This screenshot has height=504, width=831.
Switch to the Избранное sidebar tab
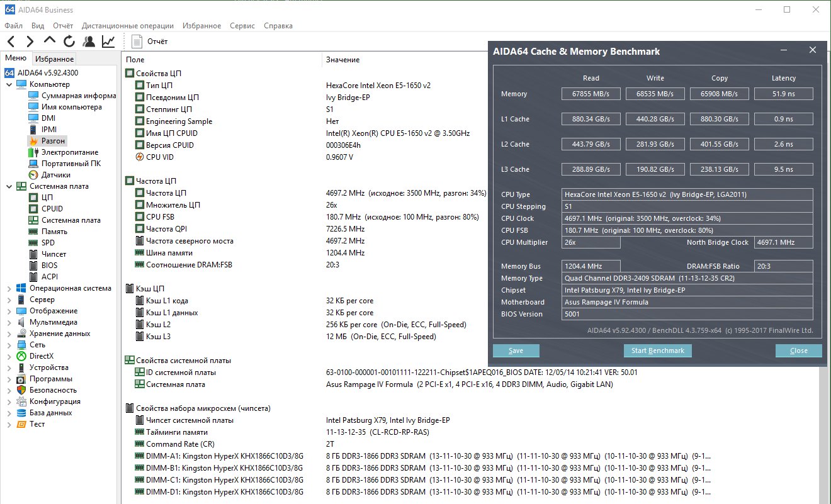[x=54, y=59]
